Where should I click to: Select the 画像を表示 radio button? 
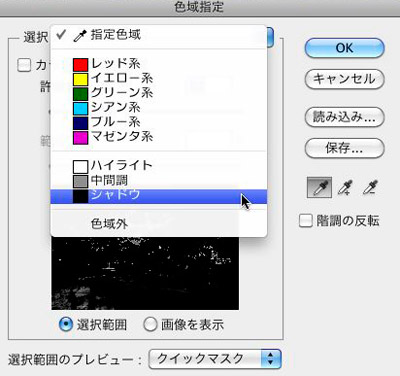(150, 324)
